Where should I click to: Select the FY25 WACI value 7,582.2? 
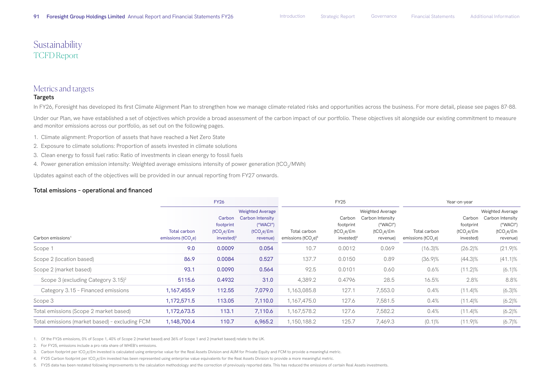[x=385, y=311]
